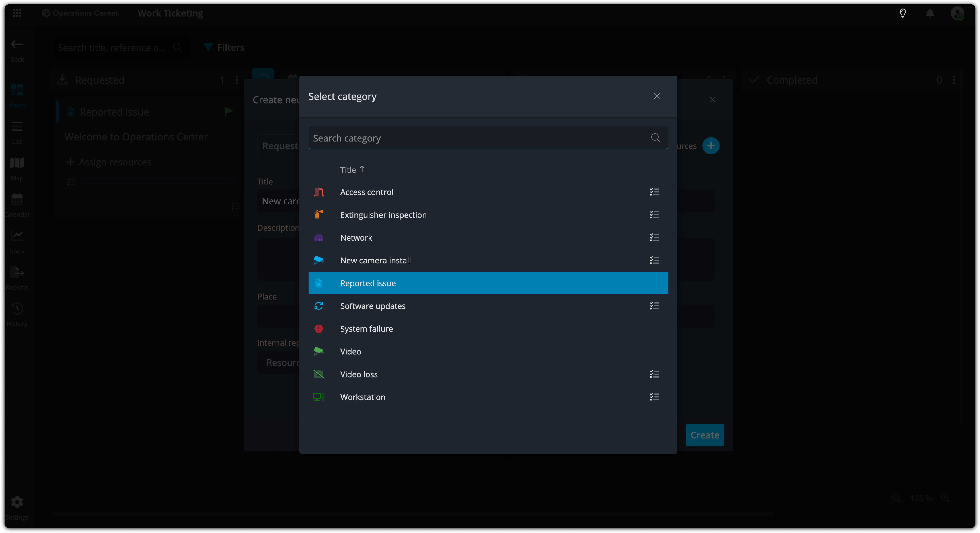Click the Create button
980x533 pixels.
[x=705, y=435]
